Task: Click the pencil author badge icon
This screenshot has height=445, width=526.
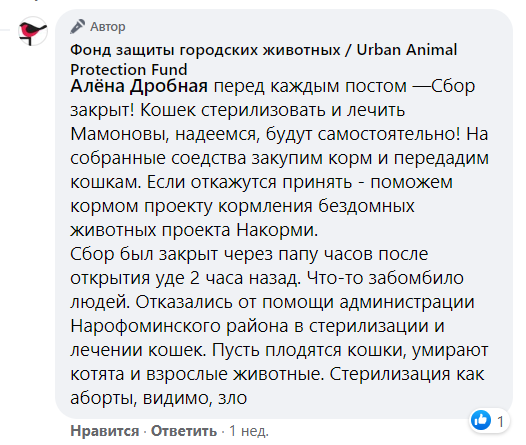Action: click(77, 26)
